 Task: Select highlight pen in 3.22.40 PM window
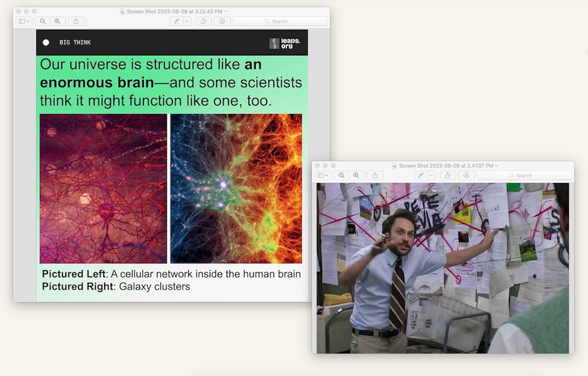tap(176, 21)
